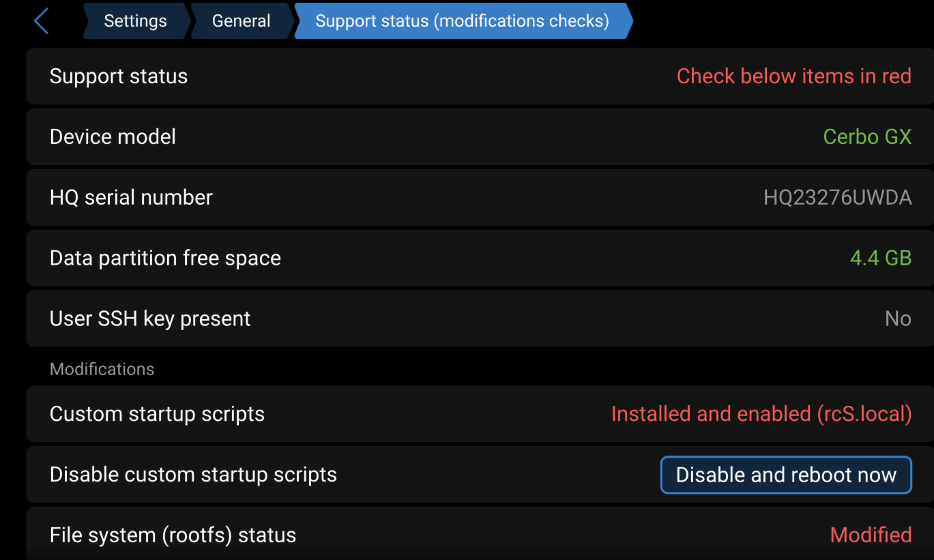Click the Modifications section header
This screenshot has width=934, height=560.
click(x=102, y=369)
